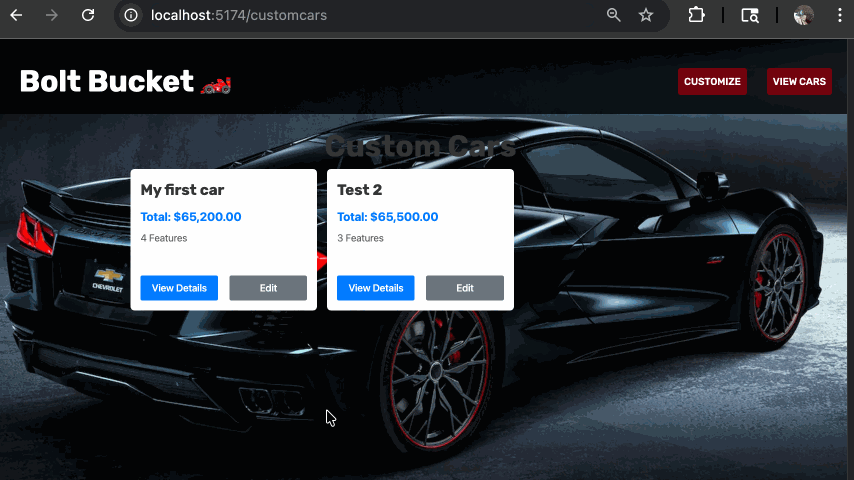The width and height of the screenshot is (854, 480).
Task: Open the site information icon in the address bar
Action: (x=131, y=15)
